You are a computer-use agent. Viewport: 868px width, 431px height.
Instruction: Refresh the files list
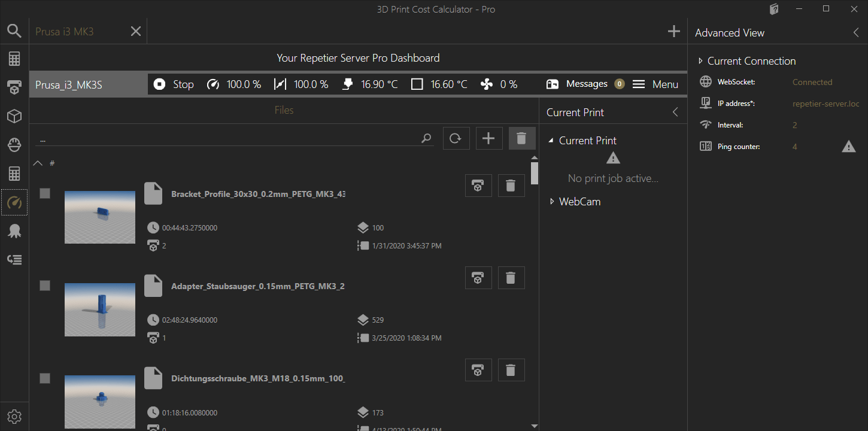[456, 138]
